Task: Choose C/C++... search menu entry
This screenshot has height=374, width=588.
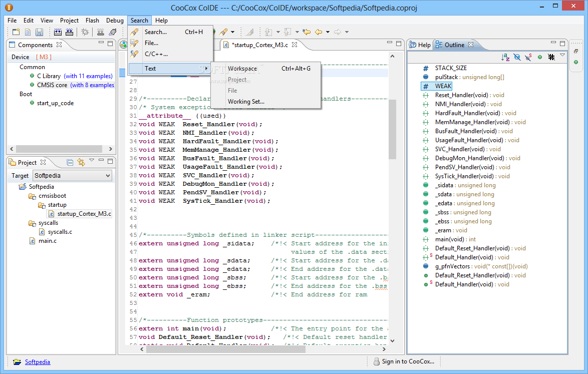Action: click(170, 54)
